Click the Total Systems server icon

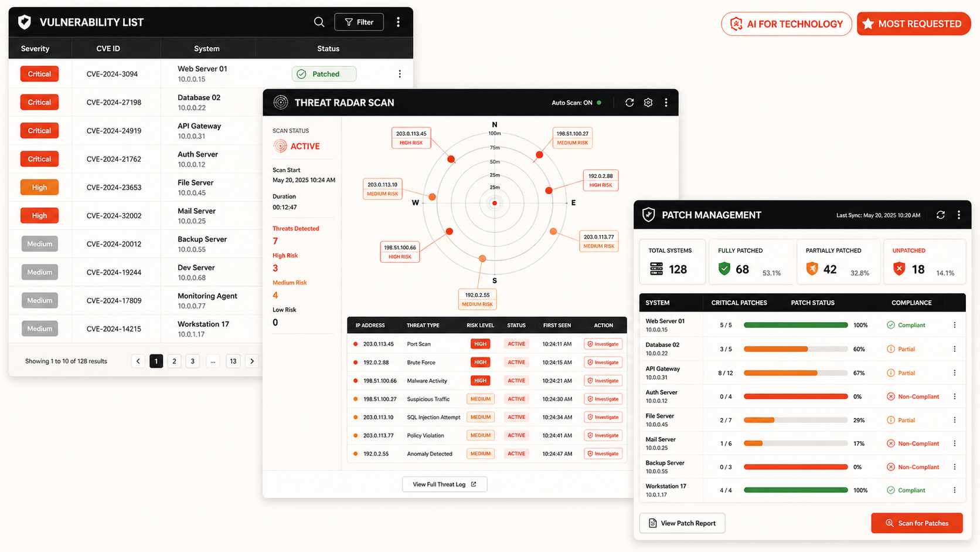coord(656,269)
